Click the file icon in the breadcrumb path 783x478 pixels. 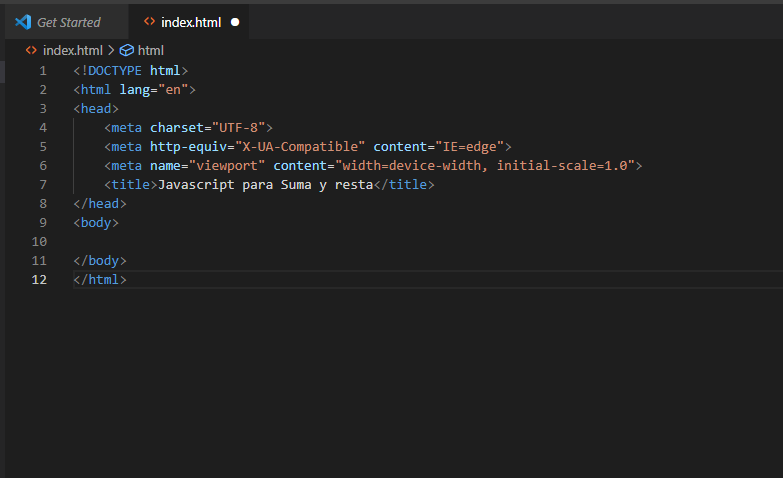click(31, 50)
